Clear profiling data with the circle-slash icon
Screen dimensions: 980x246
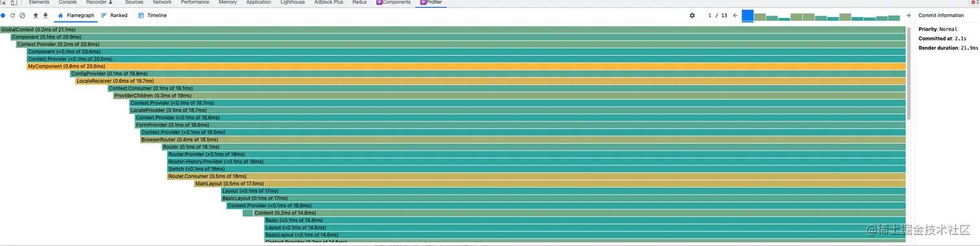(x=22, y=15)
